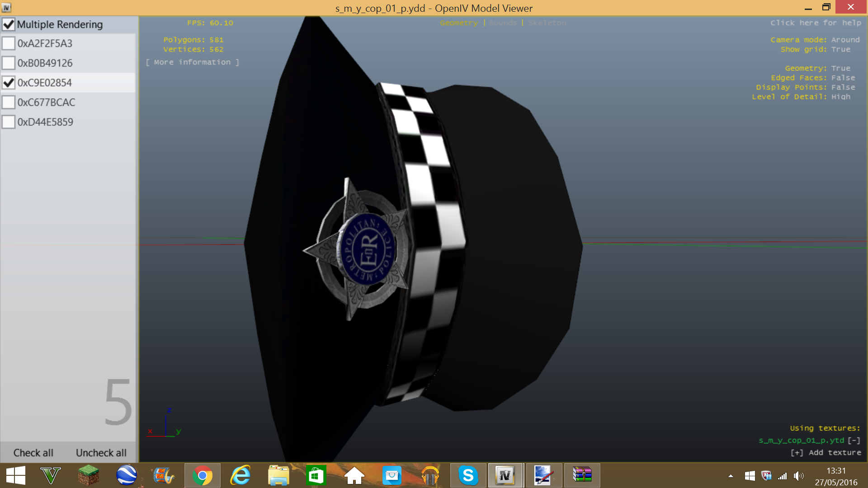868x488 pixels.
Task: Open GTA V from the taskbar
Action: pyautogui.click(x=50, y=475)
